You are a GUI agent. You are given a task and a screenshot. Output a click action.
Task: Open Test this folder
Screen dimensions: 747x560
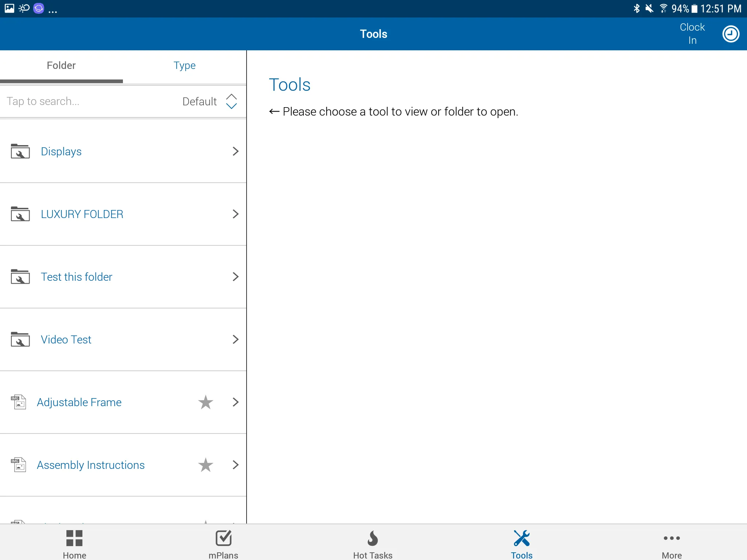pos(123,277)
